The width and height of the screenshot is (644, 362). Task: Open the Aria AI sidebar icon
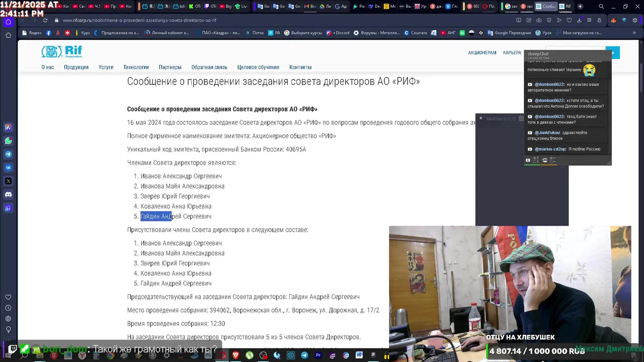pyautogui.click(x=8, y=127)
